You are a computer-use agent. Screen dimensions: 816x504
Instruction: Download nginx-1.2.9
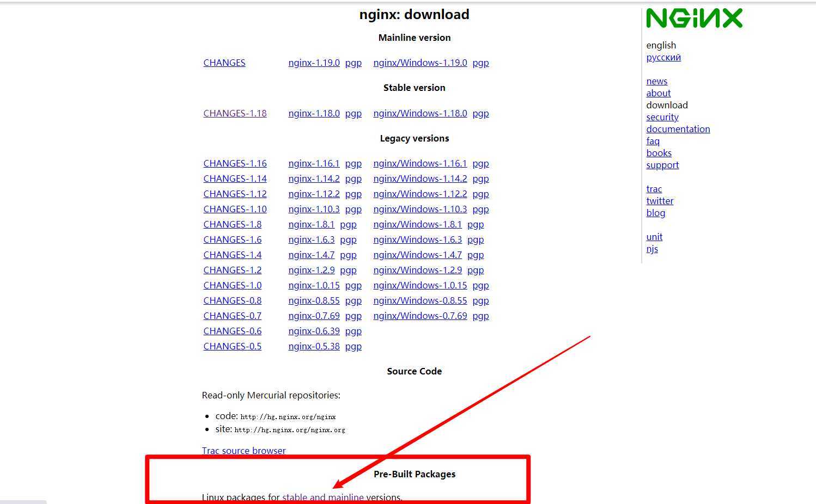311,270
